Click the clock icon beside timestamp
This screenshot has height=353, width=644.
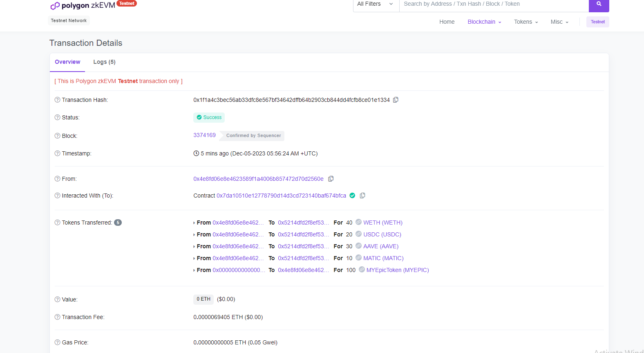pos(196,153)
